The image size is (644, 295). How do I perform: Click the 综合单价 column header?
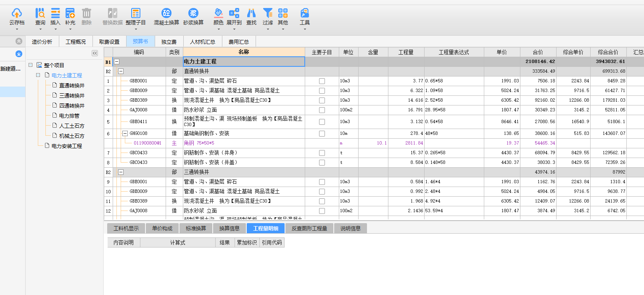click(573, 52)
